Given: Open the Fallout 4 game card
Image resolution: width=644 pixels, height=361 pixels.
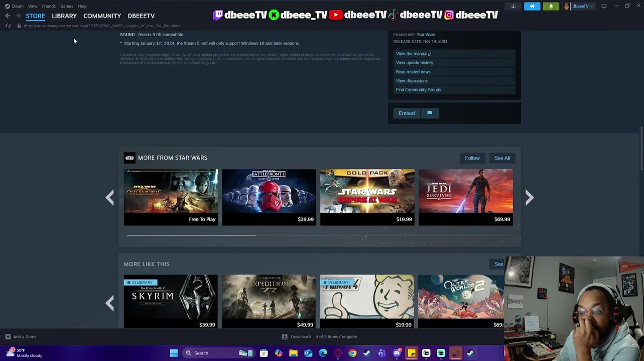Looking at the screenshot, I should (x=367, y=302).
